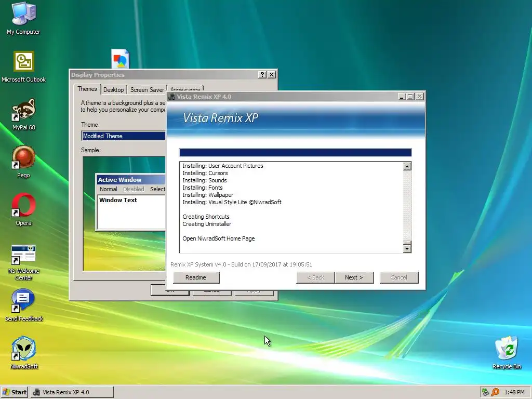532x399 pixels.
Task: Click the install log scrollbar track
Action: tap(407, 205)
